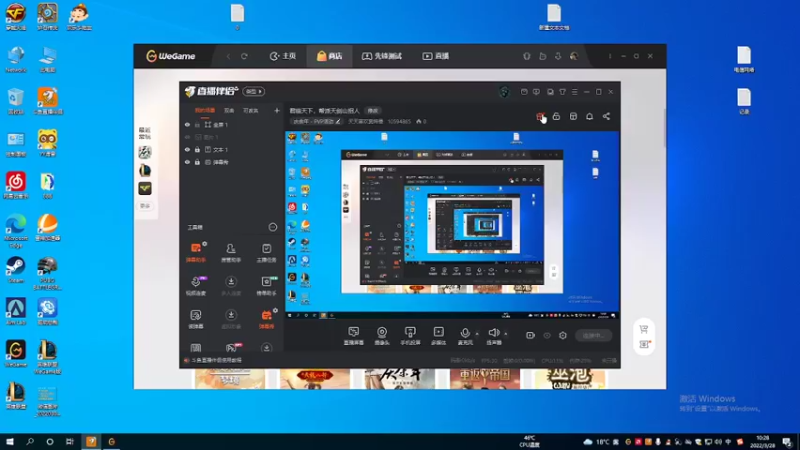Toggle lock on the first source layer
The height and width of the screenshot is (450, 800).
197,124
